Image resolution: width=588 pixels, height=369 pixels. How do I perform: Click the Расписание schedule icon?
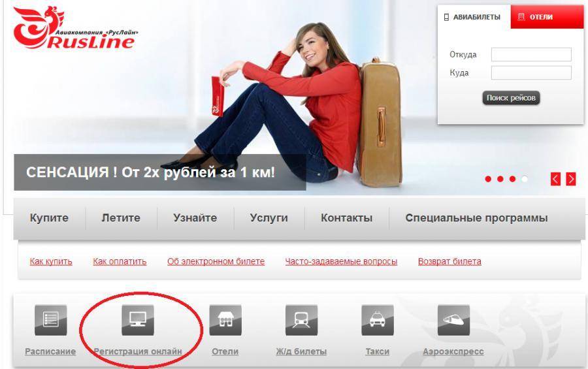[50, 320]
